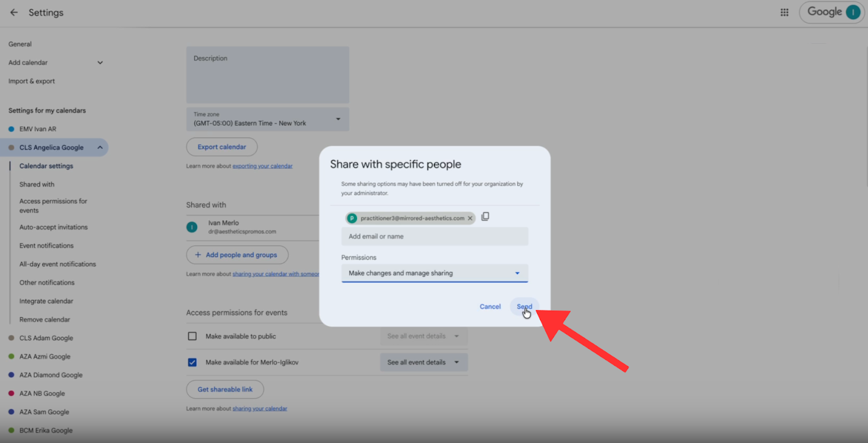Remove the practitioner3 email chip
This screenshot has height=443, width=868.
[x=470, y=219]
